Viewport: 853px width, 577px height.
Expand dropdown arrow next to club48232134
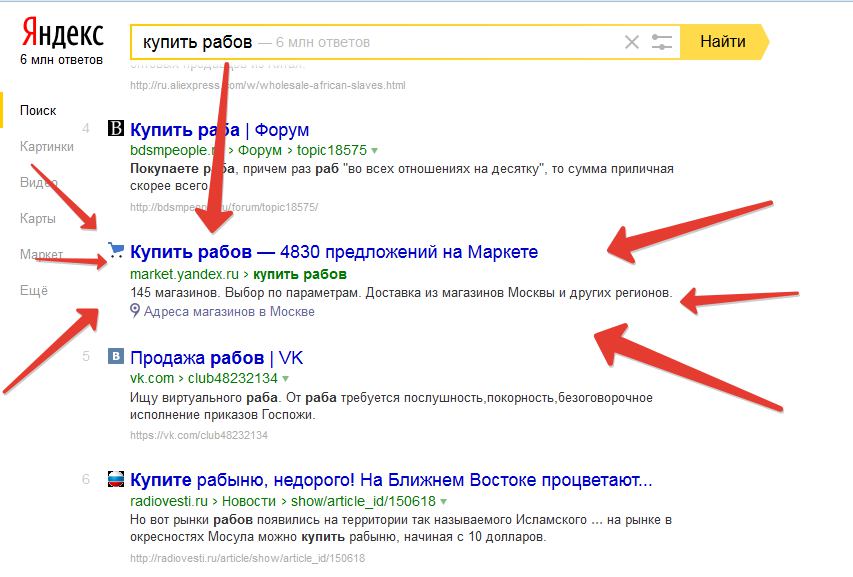pyautogui.click(x=286, y=379)
